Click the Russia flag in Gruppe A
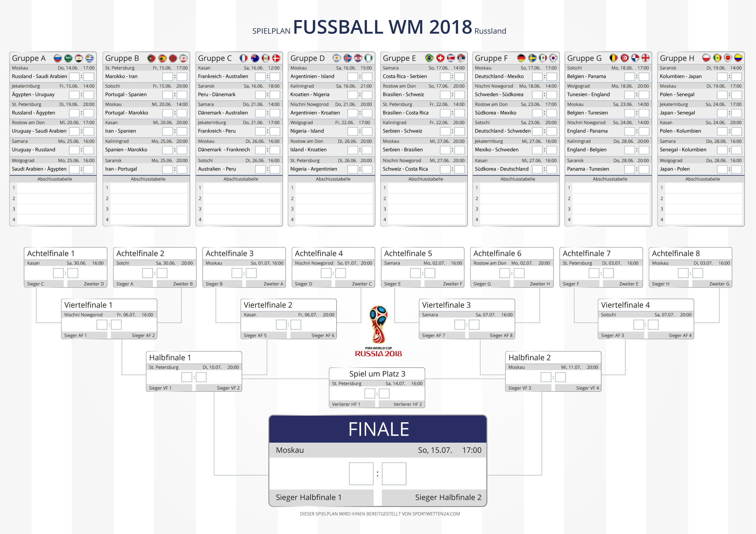This screenshot has width=756, height=534. click(x=58, y=58)
